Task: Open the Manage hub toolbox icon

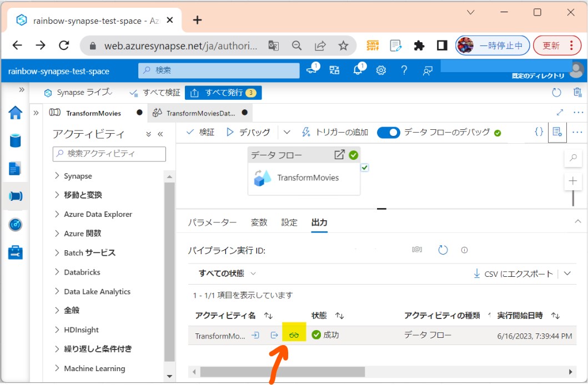Action: point(16,252)
